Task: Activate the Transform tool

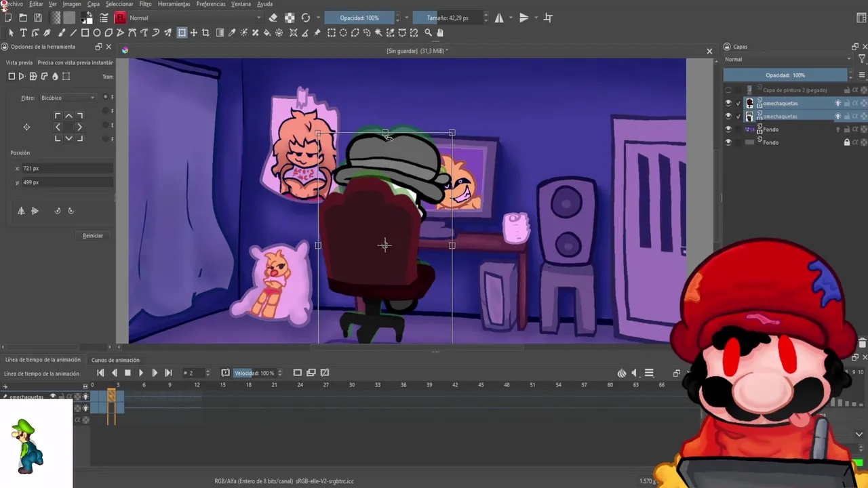Action: tap(182, 33)
